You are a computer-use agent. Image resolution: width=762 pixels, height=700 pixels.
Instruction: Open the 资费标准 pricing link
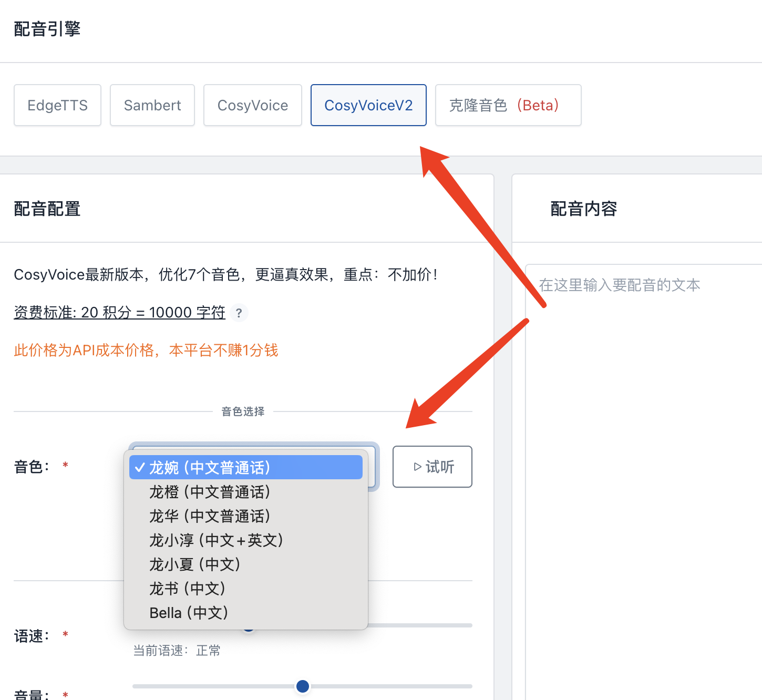click(119, 312)
